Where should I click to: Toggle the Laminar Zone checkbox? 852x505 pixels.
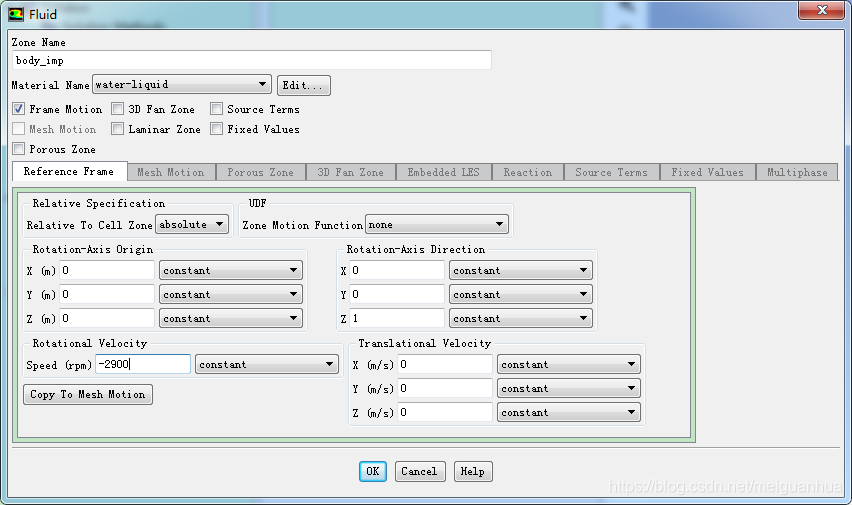pyautogui.click(x=117, y=129)
